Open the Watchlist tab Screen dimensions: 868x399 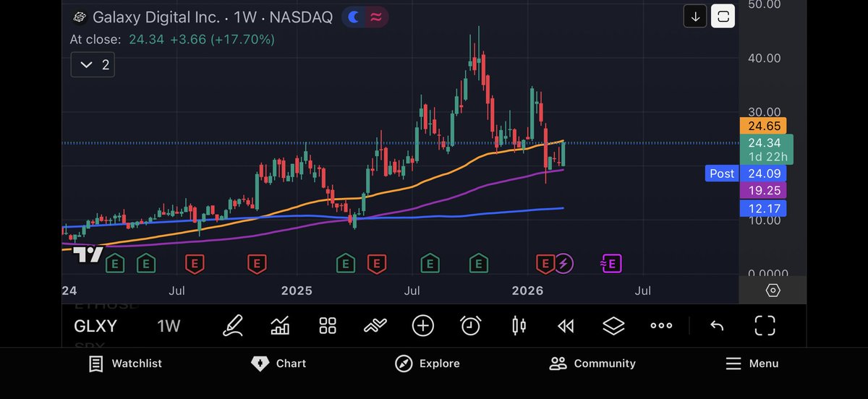click(125, 364)
